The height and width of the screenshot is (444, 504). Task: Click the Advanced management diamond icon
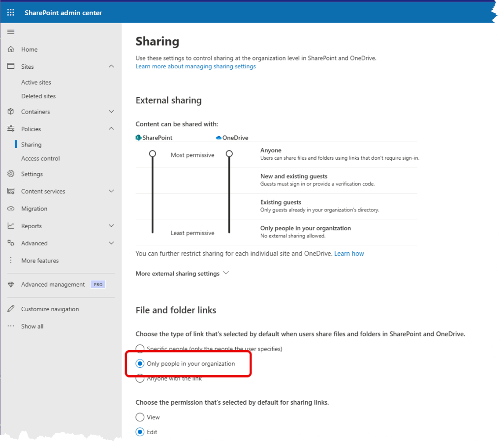pos(11,285)
